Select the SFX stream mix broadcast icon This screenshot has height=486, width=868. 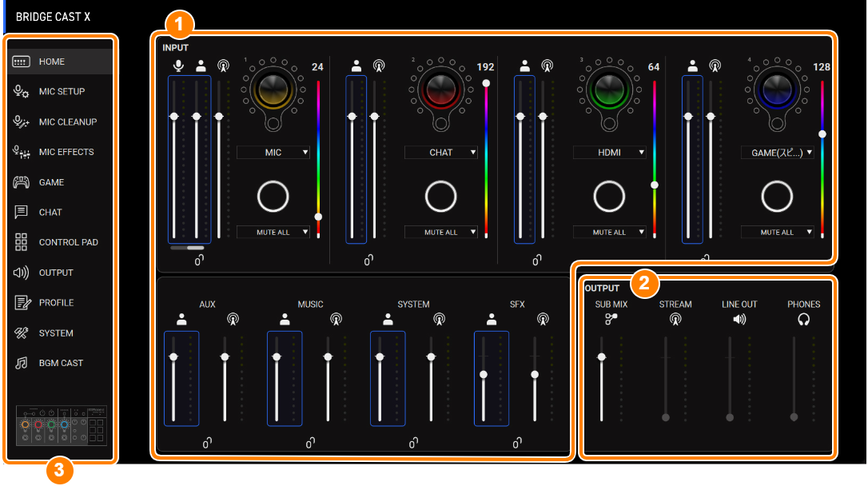click(543, 320)
